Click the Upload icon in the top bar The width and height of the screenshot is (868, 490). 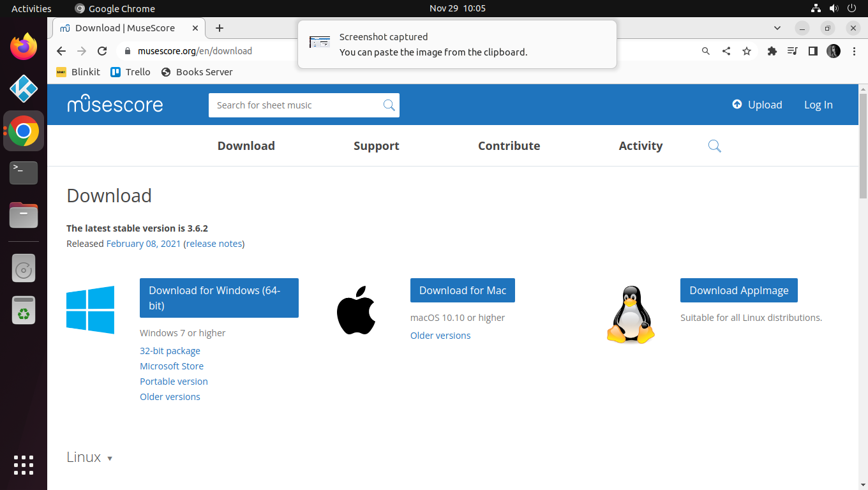coord(737,104)
